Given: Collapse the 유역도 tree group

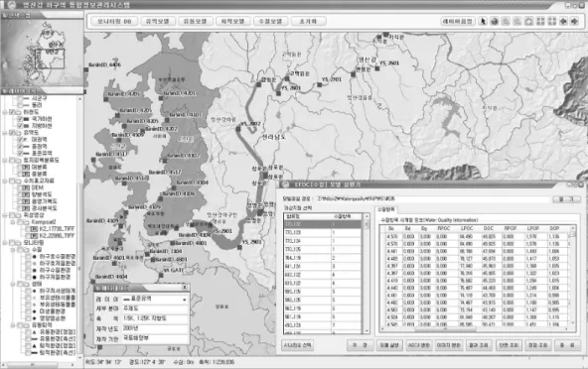Looking at the screenshot, I should 5,133.
